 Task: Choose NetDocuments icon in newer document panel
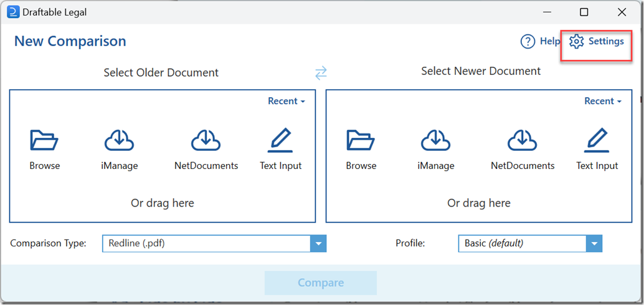click(x=523, y=141)
